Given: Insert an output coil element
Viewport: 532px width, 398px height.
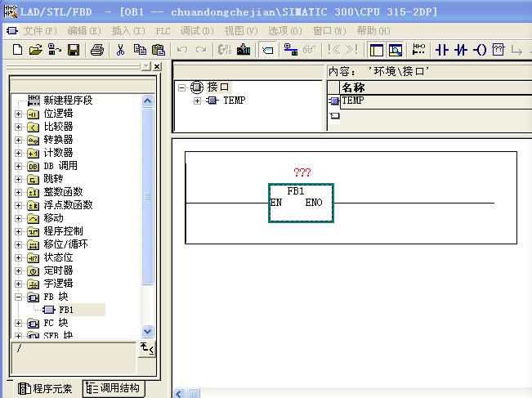Looking at the screenshot, I should click(480, 50).
